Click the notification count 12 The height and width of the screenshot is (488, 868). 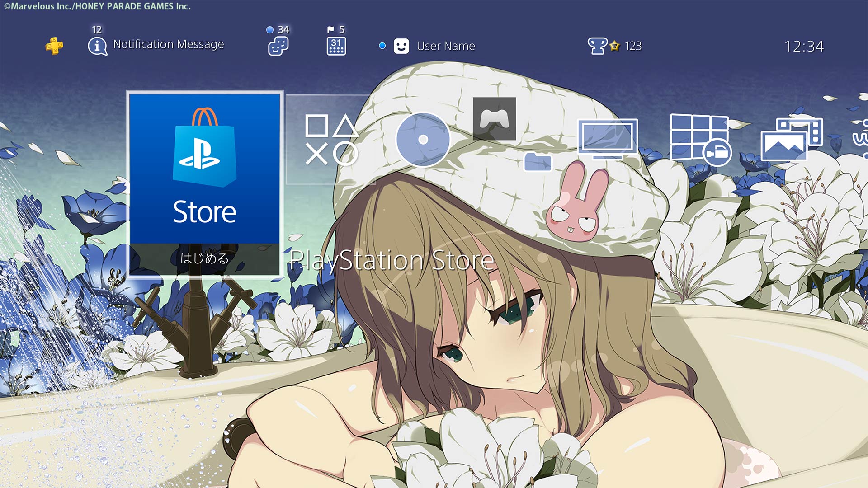(x=97, y=30)
